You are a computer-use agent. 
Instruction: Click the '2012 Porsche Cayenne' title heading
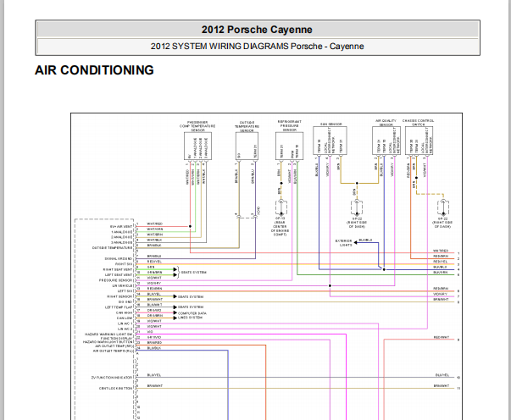257,30
